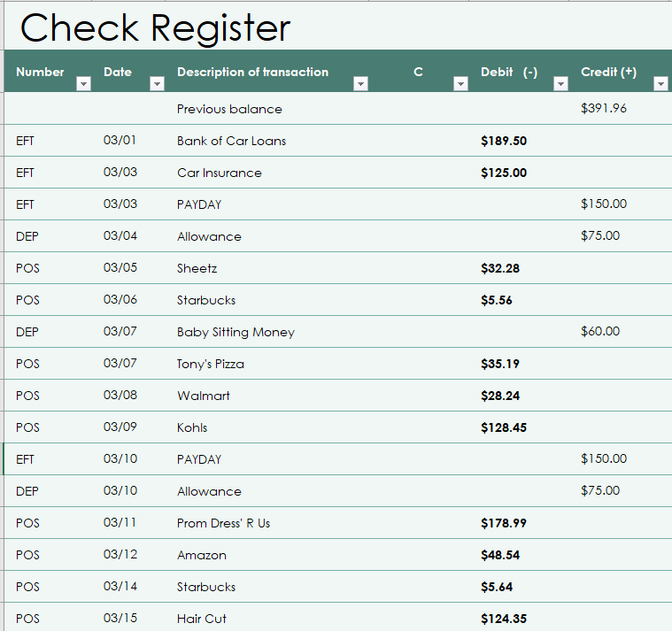Select the Car Insurance description cell

click(x=220, y=173)
